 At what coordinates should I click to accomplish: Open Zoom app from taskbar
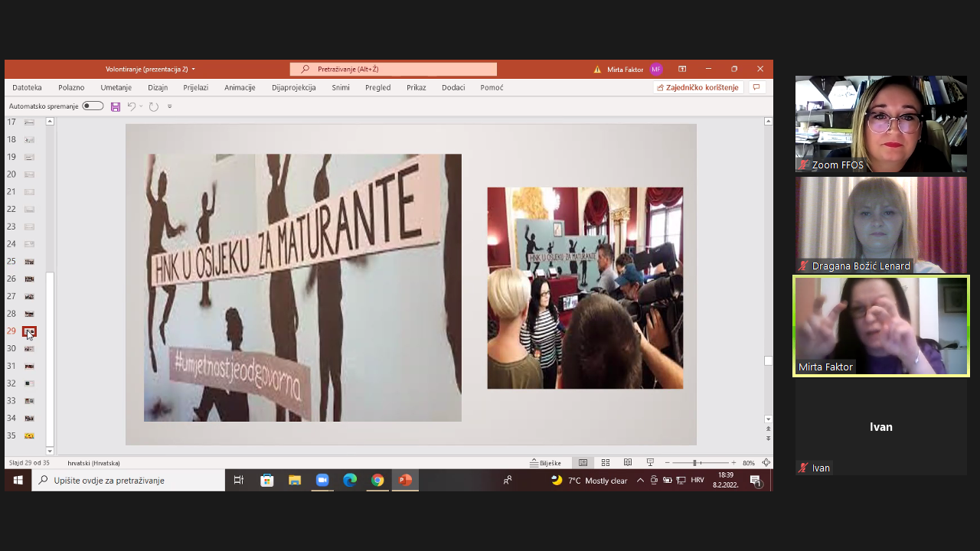[322, 480]
